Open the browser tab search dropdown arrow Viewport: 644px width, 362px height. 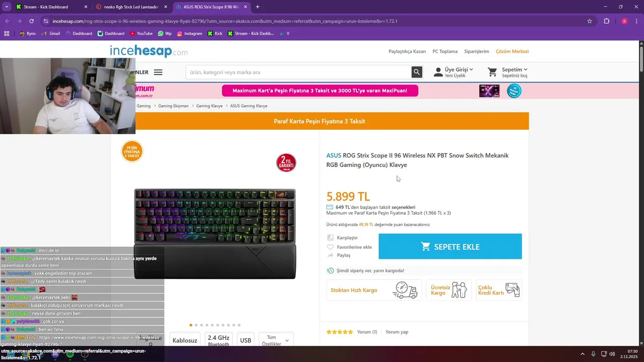(7, 7)
